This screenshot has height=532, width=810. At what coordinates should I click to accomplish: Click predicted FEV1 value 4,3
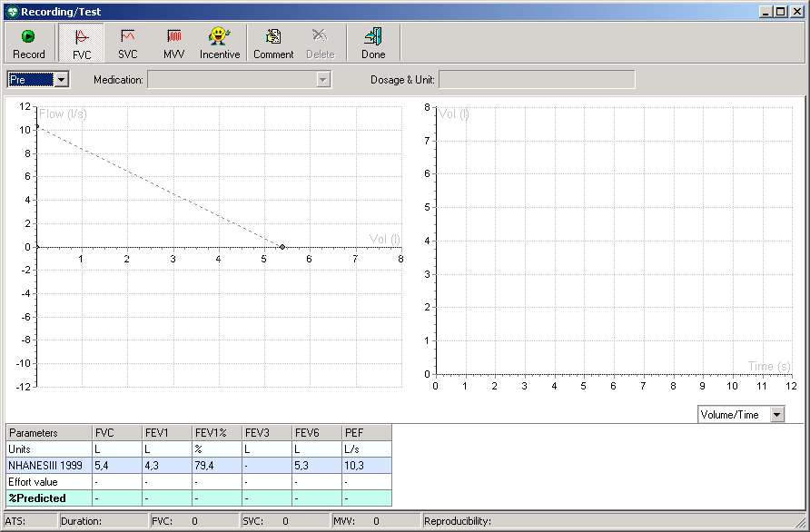[x=167, y=466]
